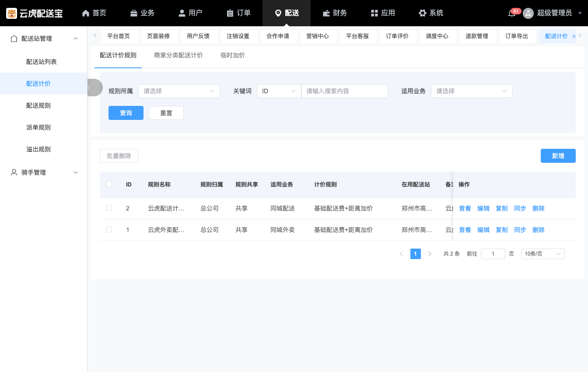This screenshot has width=588, height=372.
Task: Open 系统 in the top navigation
Action: coord(431,13)
